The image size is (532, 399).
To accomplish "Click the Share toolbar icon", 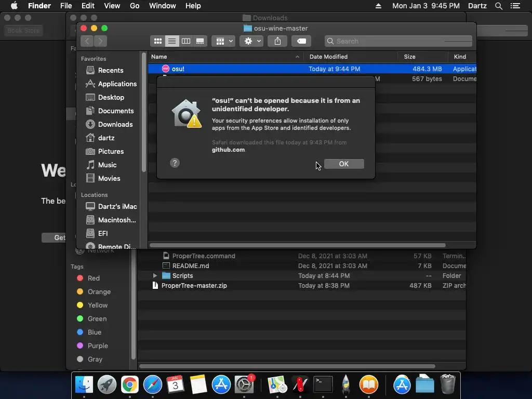I will point(277,41).
